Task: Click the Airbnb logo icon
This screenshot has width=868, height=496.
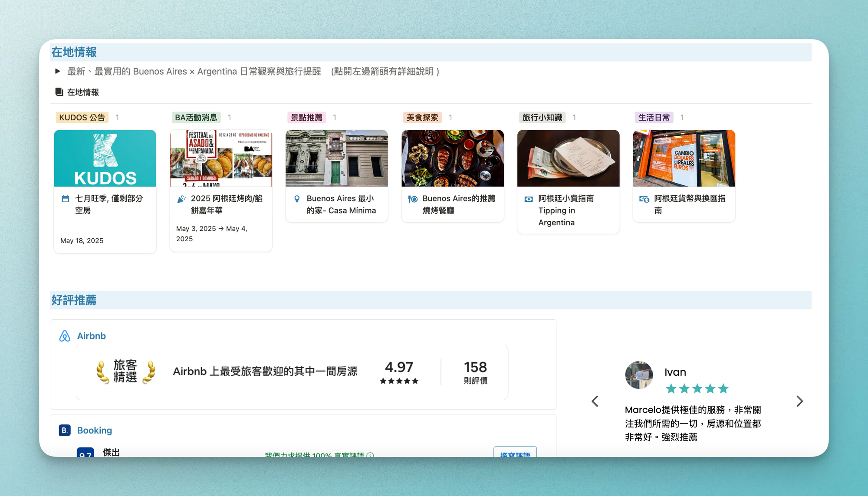Action: pyautogui.click(x=65, y=336)
